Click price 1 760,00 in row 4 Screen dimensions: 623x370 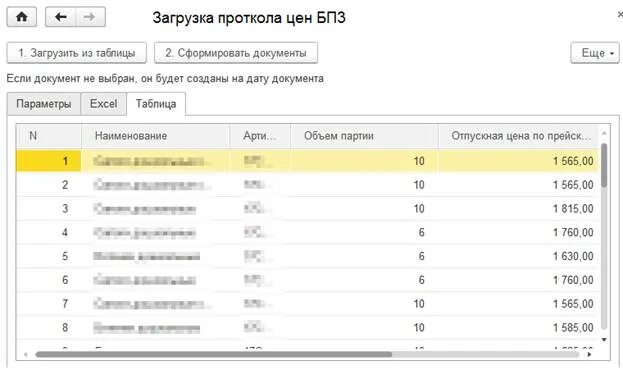(x=573, y=232)
